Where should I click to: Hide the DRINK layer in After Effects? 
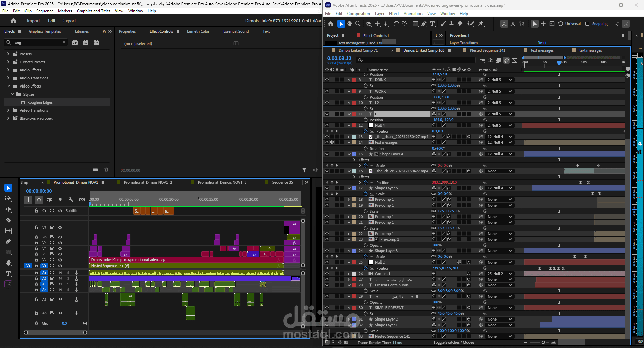coord(327,80)
